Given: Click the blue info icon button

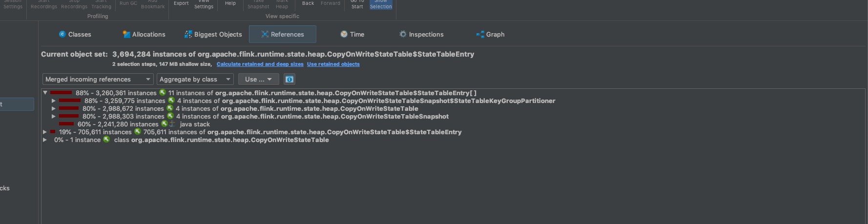Looking at the screenshot, I should click(x=289, y=79).
